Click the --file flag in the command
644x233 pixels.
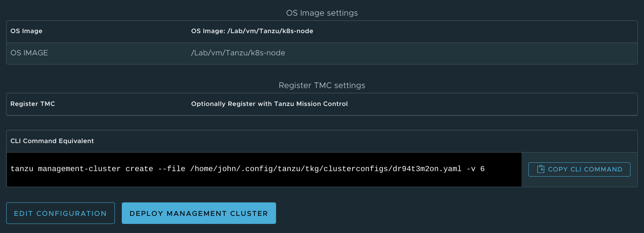[x=171, y=169]
